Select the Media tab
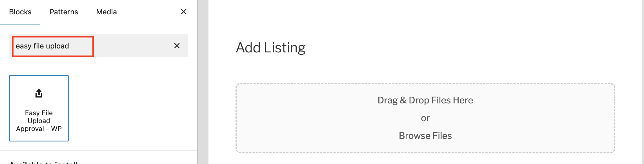 click(106, 12)
